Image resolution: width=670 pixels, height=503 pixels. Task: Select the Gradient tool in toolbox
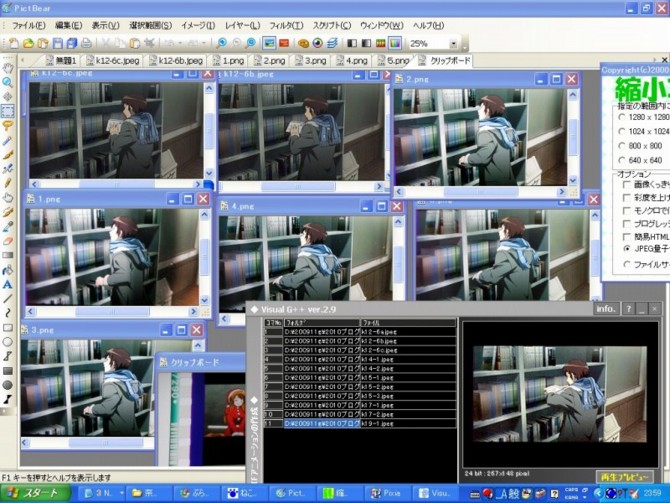click(x=8, y=256)
